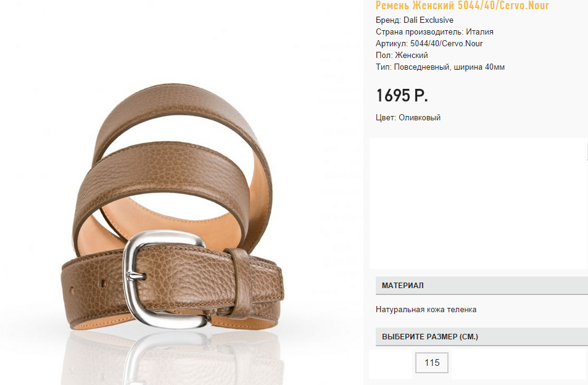Screen dimensions: 588x385
Task: Collapse the ВЫБЕРИТЕ РАЗМЕР (СМ.) section header
Action: click(481, 337)
